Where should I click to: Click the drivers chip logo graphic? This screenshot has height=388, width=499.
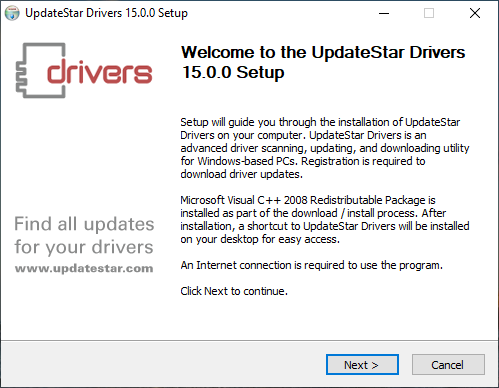[x=84, y=70]
